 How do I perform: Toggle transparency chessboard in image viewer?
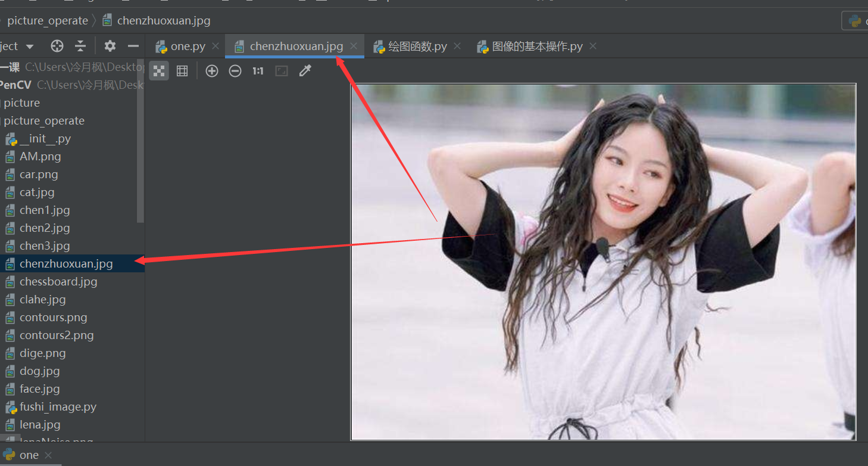pyautogui.click(x=158, y=70)
